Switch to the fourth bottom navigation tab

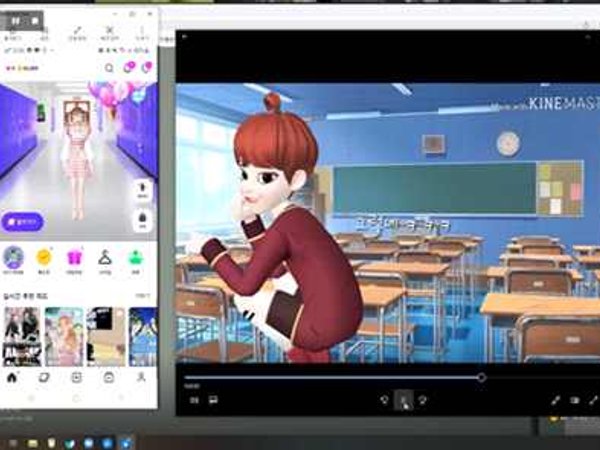(x=109, y=378)
